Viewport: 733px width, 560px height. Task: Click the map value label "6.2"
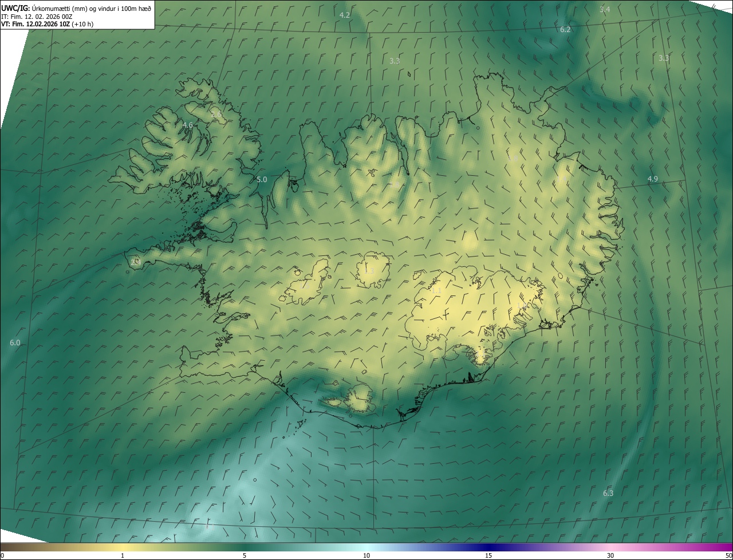click(x=565, y=29)
